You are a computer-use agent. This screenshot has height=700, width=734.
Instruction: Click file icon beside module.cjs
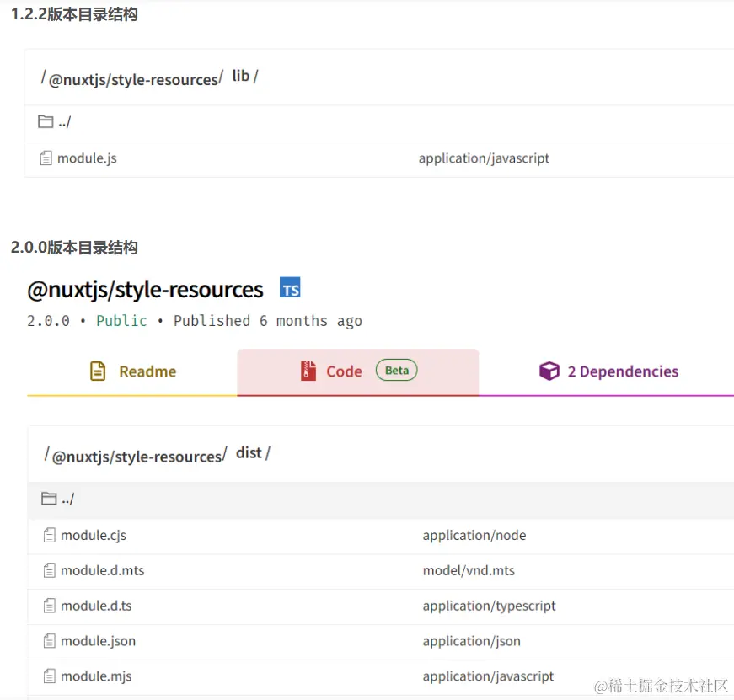(x=49, y=535)
